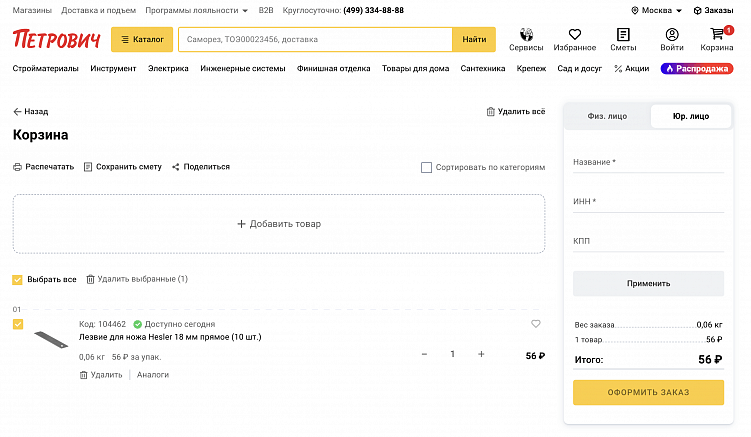This screenshot has height=437, width=751.
Task: Share the cart with Поделиться
Action: [x=201, y=167]
